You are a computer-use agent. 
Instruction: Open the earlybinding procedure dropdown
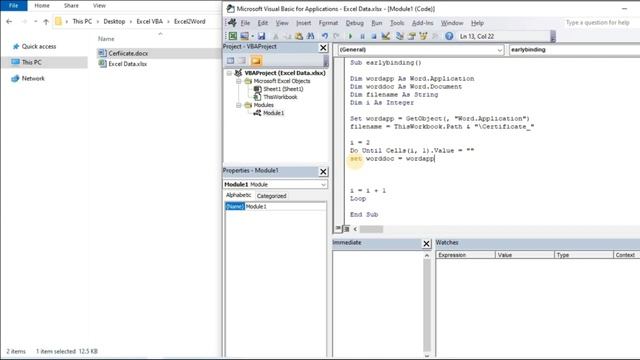click(574, 50)
